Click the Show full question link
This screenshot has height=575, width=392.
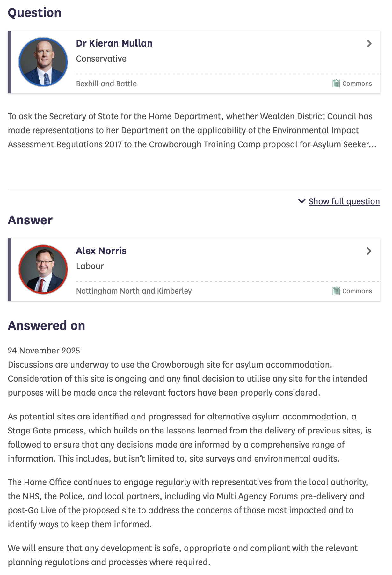coord(344,201)
